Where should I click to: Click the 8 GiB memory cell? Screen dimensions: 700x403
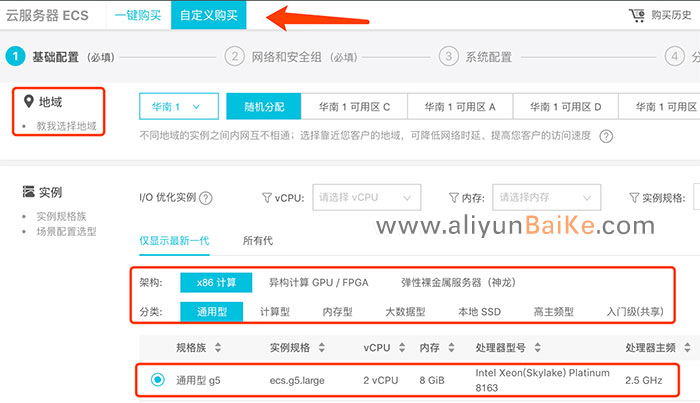432,380
